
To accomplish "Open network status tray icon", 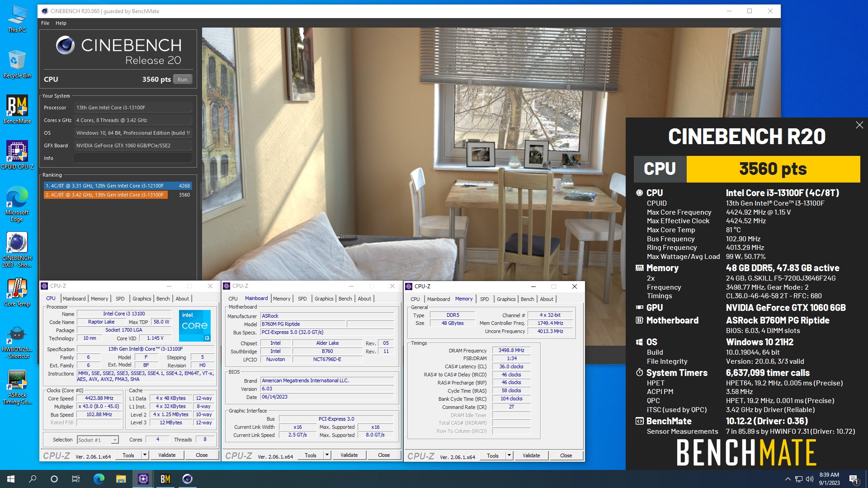I will pyautogui.click(x=799, y=479).
